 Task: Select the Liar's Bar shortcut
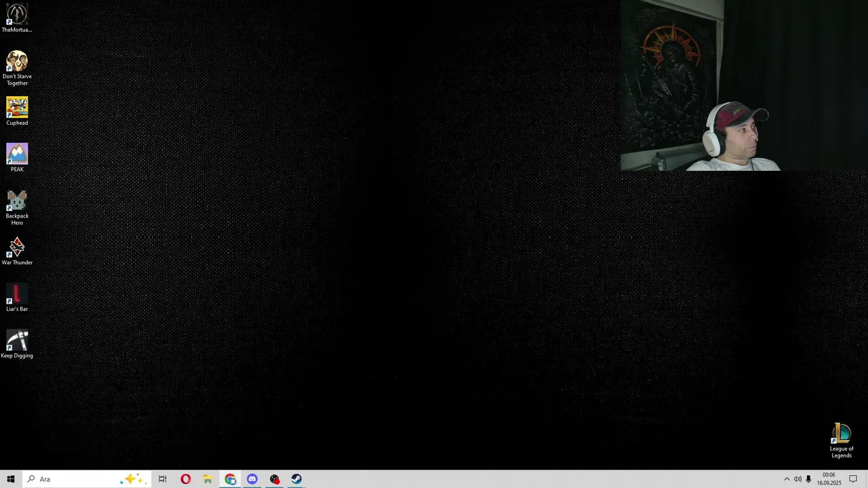[17, 298]
